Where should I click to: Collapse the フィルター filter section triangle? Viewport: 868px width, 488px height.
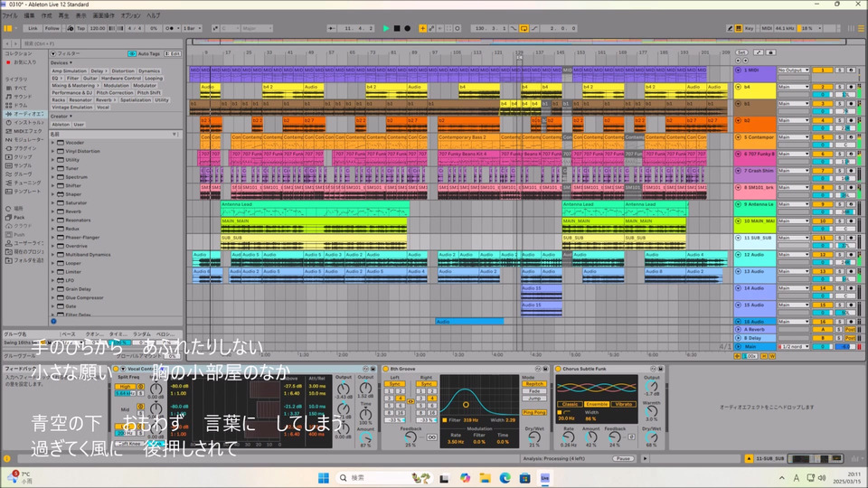53,53
